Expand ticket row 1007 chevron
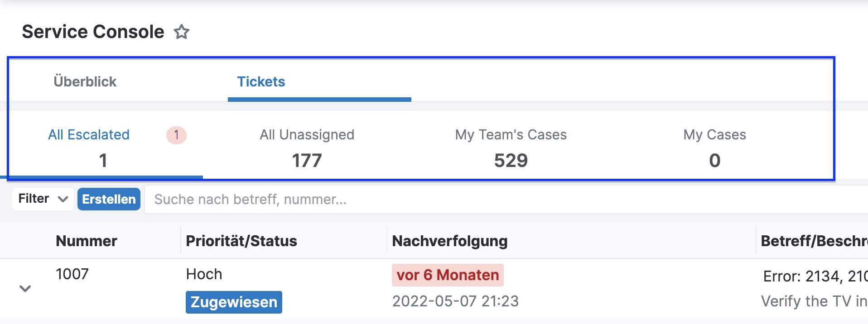 pos(25,288)
